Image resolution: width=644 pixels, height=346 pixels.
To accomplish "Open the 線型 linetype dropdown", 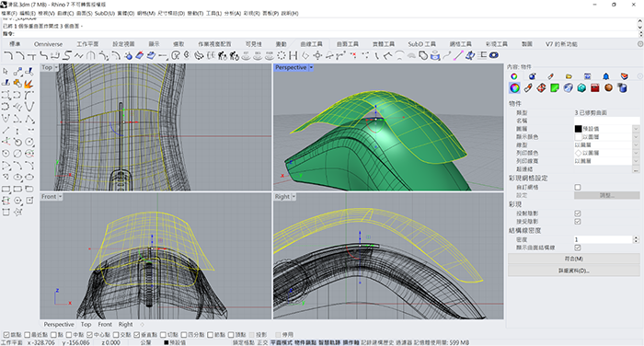I will [x=636, y=144].
